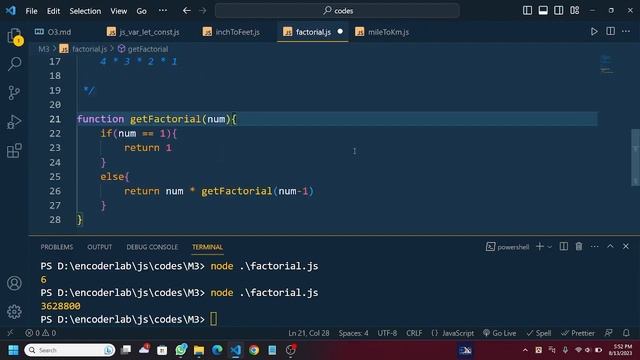Close factorial.js via unsaved dot indicator
640x360 pixels.
click(x=340, y=31)
